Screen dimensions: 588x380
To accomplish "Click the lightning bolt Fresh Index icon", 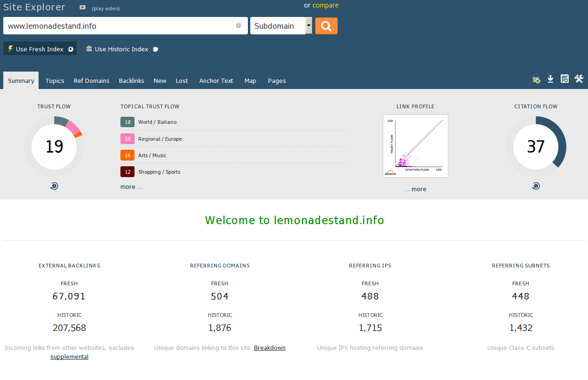I will (10, 49).
